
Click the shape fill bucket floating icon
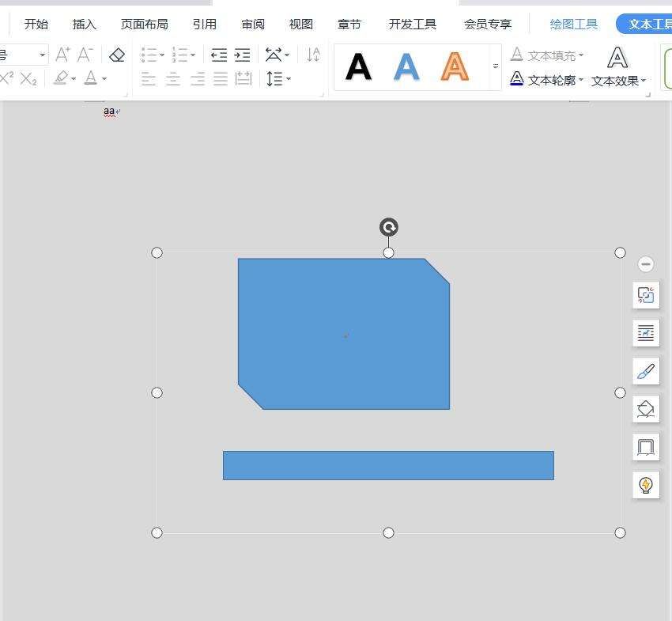(x=646, y=409)
